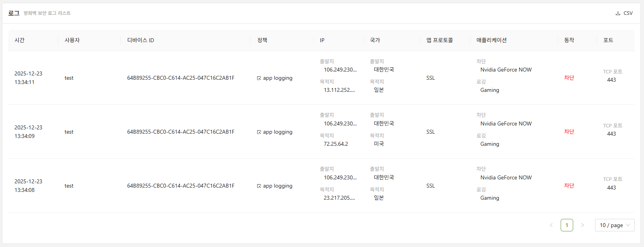Click the 동작 column header
This screenshot has height=247, width=644.
[x=569, y=40]
